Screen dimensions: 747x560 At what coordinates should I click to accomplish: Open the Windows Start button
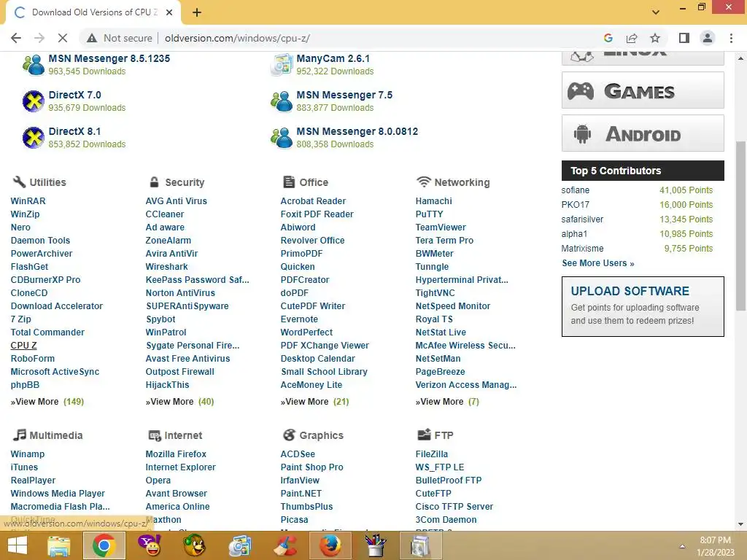[x=18, y=545]
